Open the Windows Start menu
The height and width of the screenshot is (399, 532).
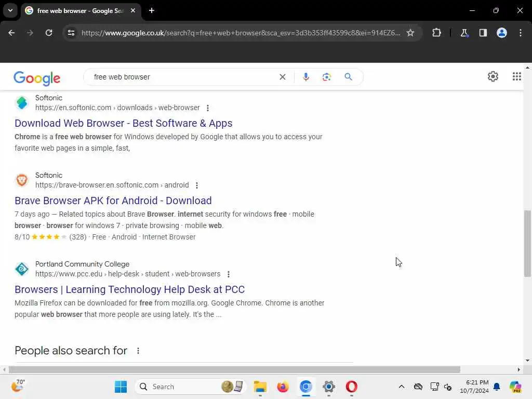tap(121, 387)
